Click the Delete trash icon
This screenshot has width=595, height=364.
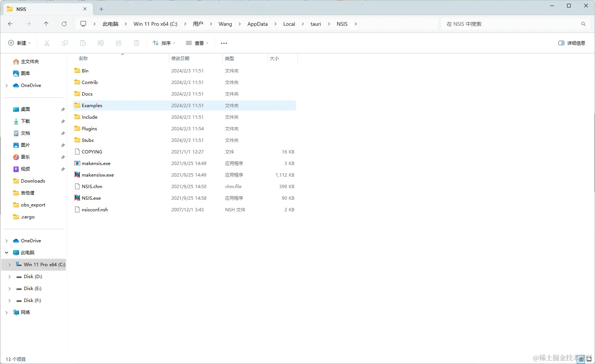137,43
